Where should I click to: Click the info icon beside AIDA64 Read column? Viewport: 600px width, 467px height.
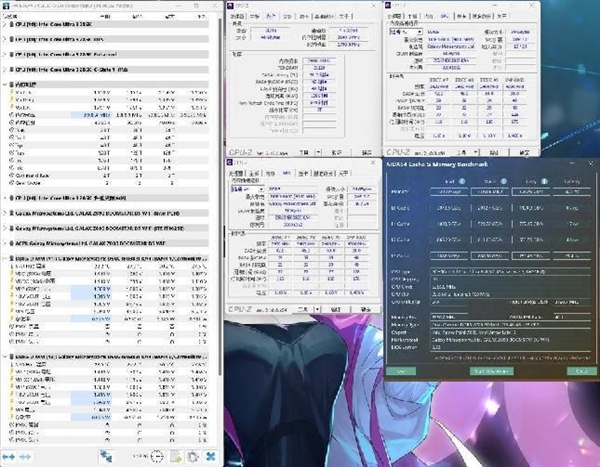click(x=463, y=181)
